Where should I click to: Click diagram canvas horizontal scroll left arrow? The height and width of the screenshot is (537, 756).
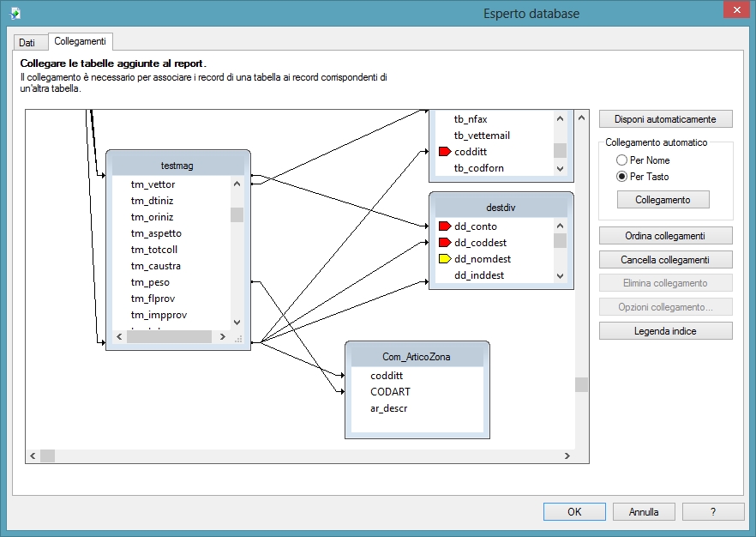click(x=33, y=456)
